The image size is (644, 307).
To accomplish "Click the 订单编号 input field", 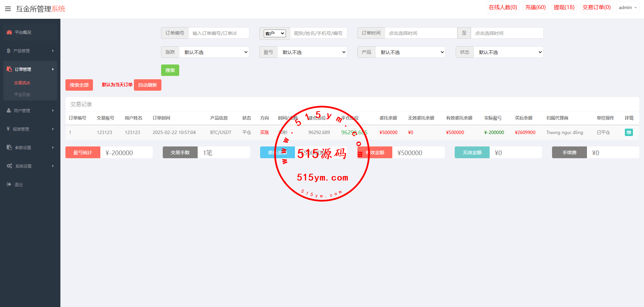I will 218,33.
